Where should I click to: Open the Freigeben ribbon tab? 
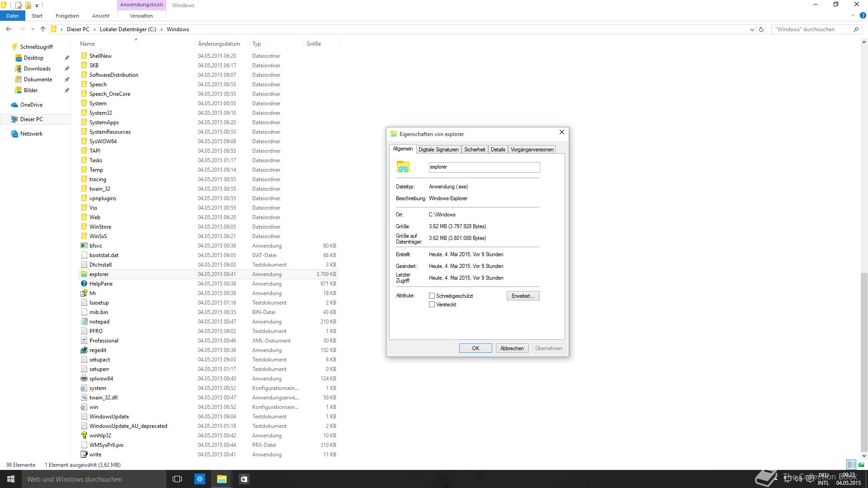pos(67,16)
